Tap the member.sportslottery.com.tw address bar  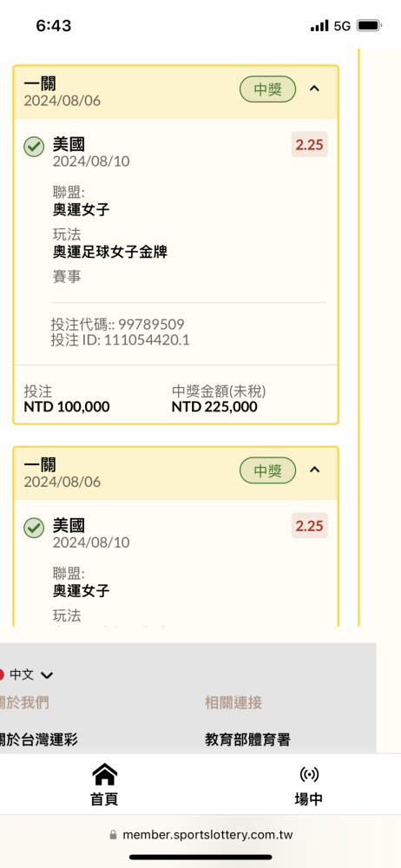(x=200, y=835)
